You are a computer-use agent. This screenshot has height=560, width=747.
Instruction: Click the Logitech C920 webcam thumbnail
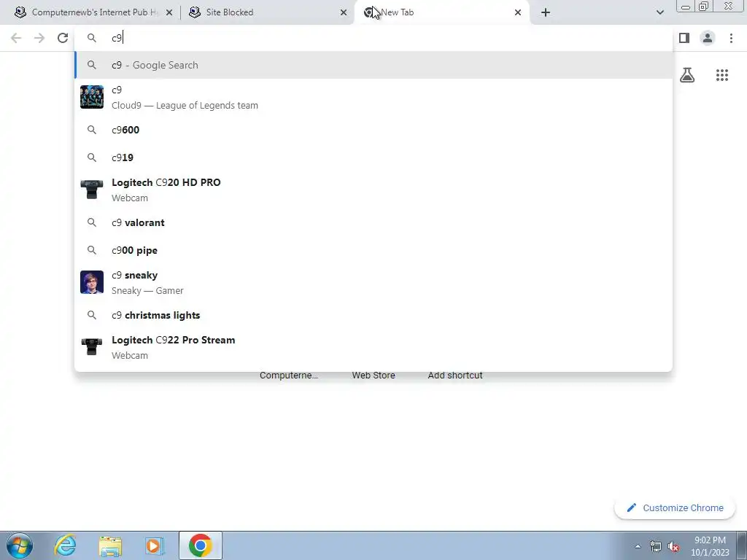pos(92,190)
